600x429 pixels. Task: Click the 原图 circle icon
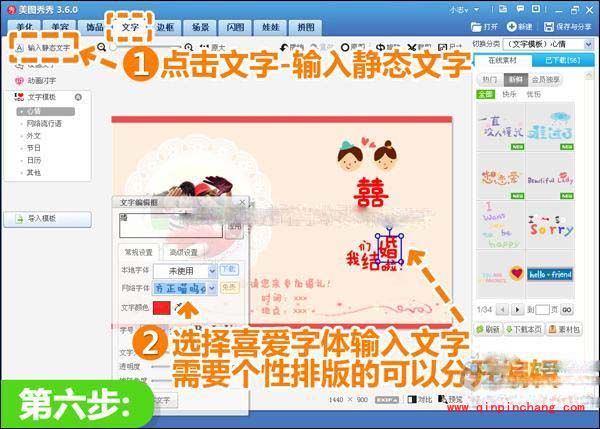[x=345, y=47]
